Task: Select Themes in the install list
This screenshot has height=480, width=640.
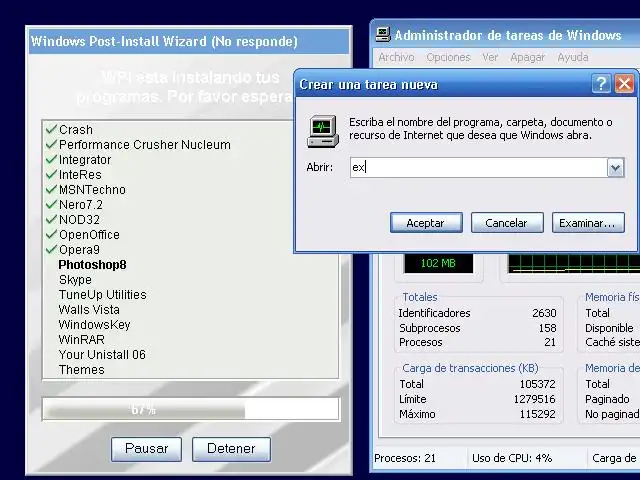Action: (82, 369)
